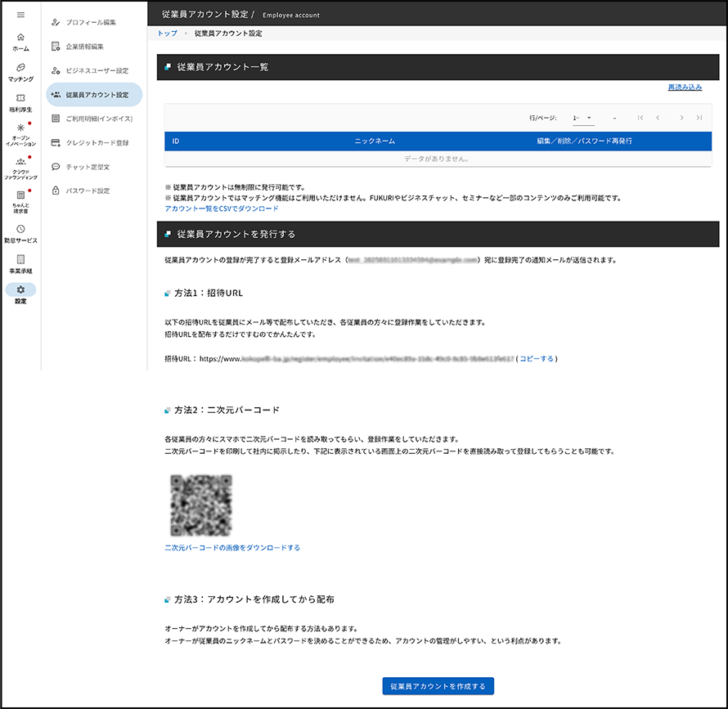Open the ホーム home icon
Viewport: 728px width, 709px height.
click(20, 42)
